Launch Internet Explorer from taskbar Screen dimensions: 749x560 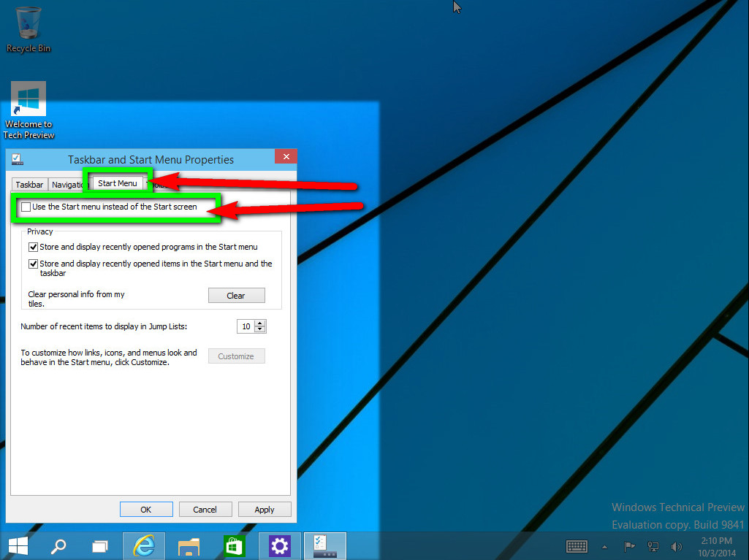point(144,545)
